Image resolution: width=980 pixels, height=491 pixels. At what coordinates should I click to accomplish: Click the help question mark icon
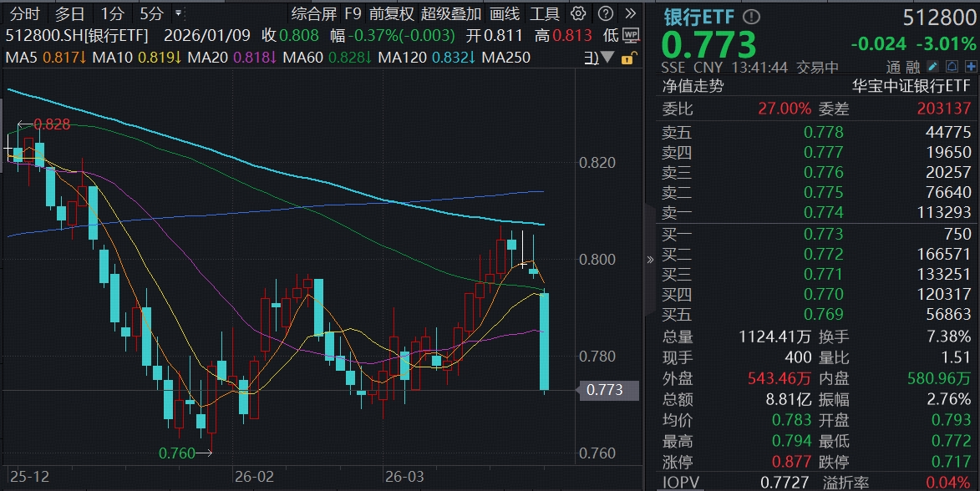tap(607, 13)
